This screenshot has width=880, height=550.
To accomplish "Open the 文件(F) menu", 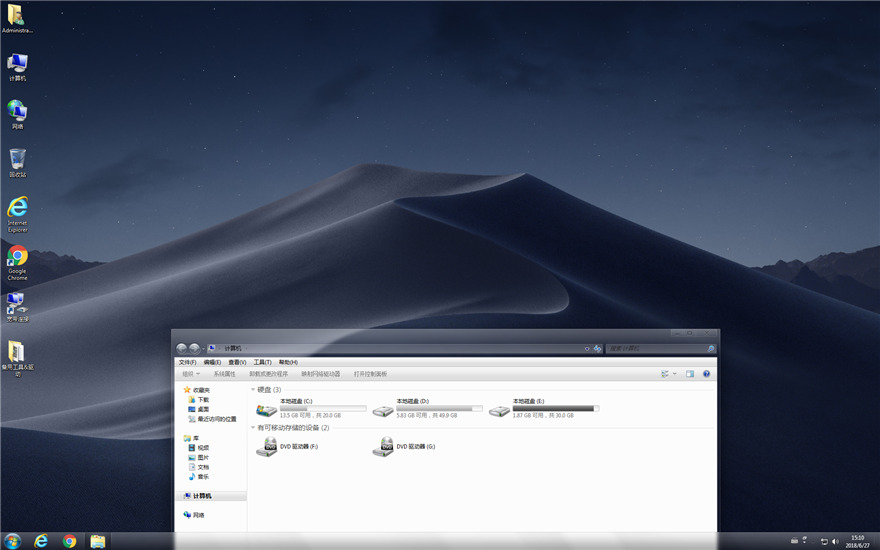I will [187, 363].
